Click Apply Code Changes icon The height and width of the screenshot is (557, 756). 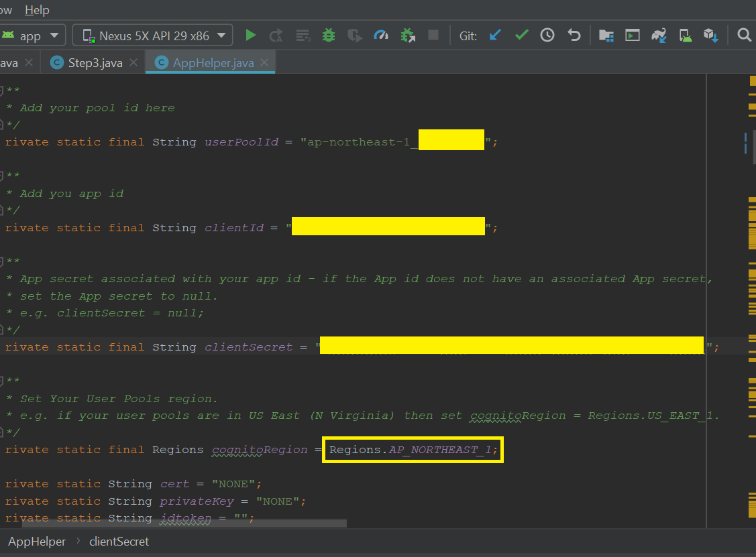pyautogui.click(x=303, y=35)
